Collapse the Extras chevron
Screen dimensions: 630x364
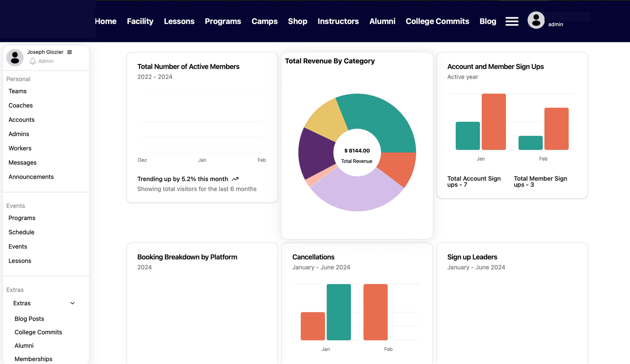pyautogui.click(x=73, y=303)
